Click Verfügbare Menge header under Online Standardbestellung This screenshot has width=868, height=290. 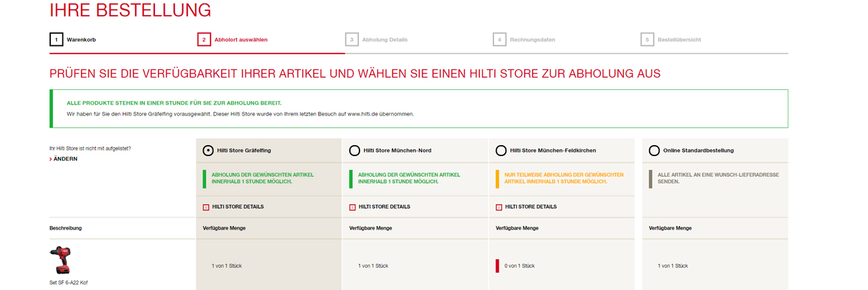[670, 228]
